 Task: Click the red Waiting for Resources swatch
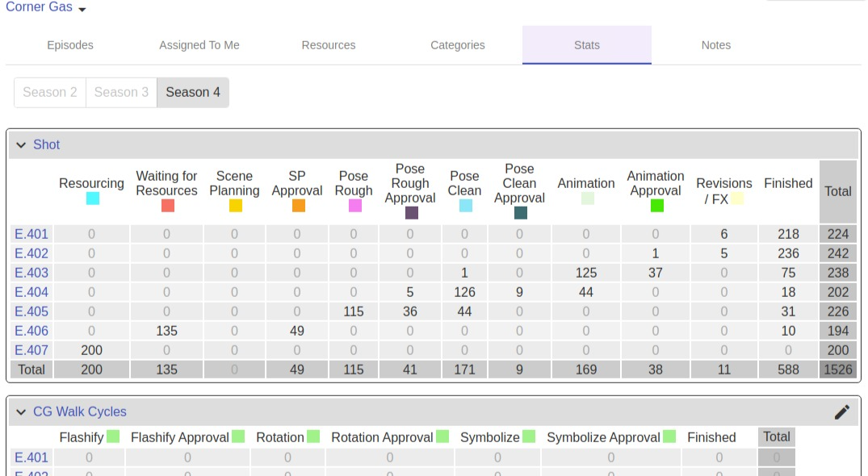167,206
